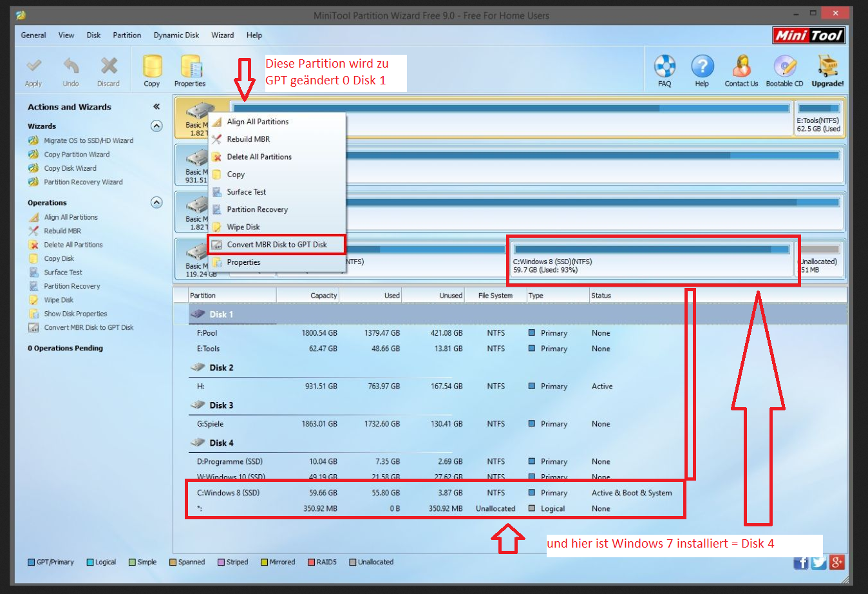
Task: Choose Rebuild MBR in context menu
Action: (x=277, y=139)
